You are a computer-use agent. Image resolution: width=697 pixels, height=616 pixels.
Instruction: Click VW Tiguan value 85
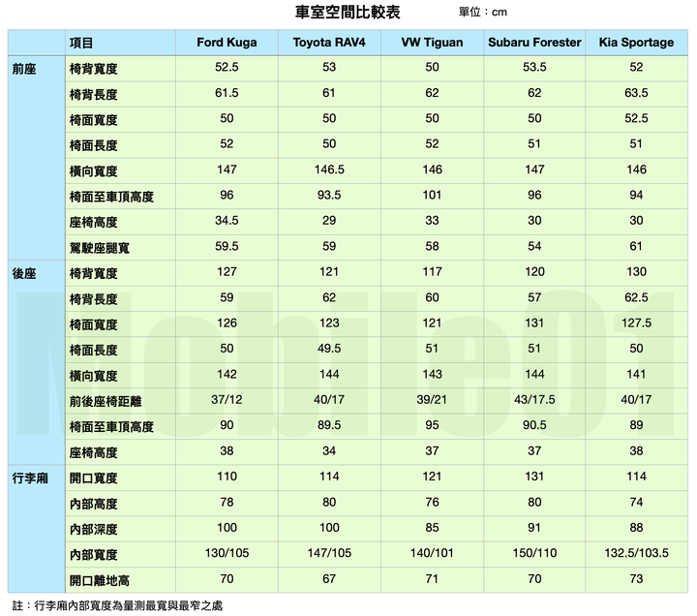pos(432,528)
